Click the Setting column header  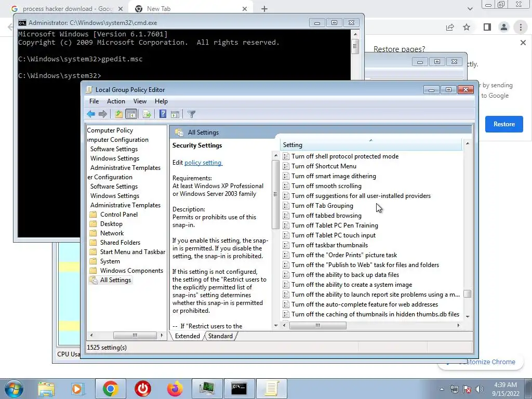pos(371,145)
